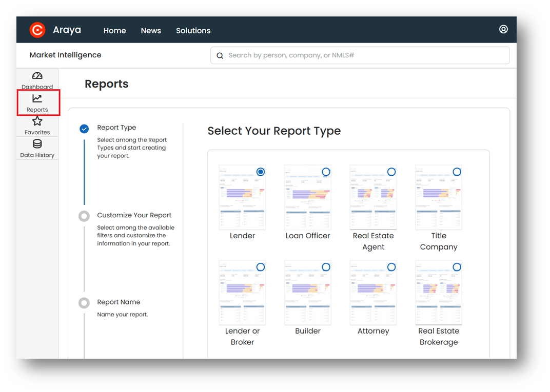Viewport: 550px width, 392px height.
Task: Open the News menu item
Action: click(151, 31)
